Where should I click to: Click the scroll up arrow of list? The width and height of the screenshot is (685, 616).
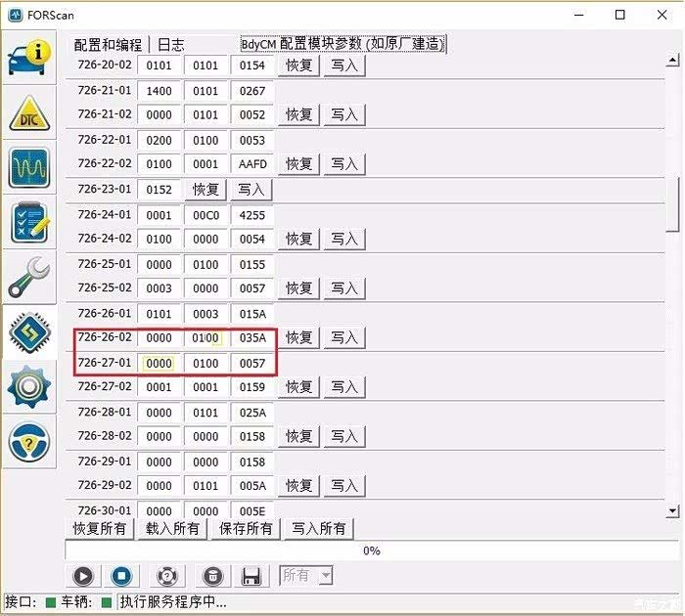[x=673, y=60]
